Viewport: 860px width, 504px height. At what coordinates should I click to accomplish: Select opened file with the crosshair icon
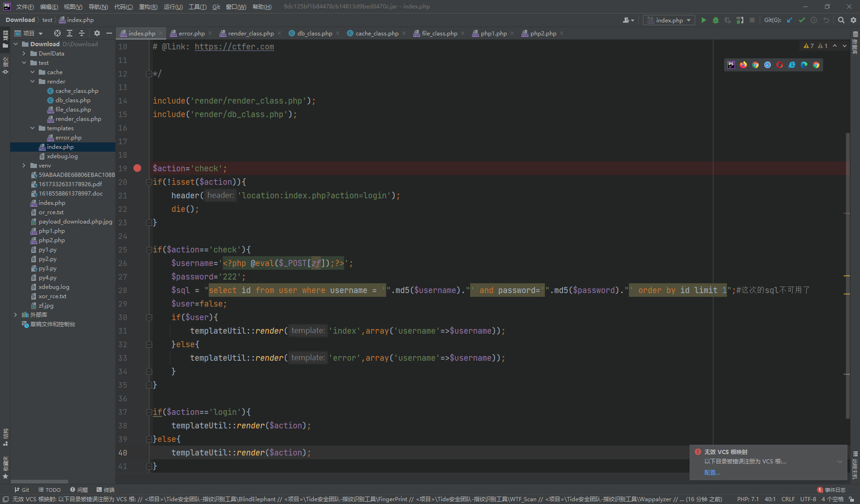[x=57, y=33]
